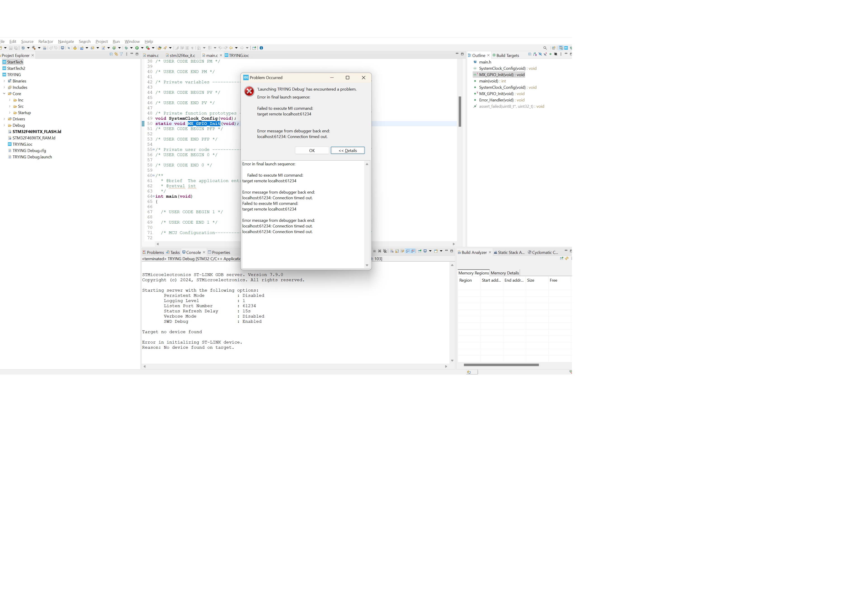Collapse the Core folder tree
Image resolution: width=868 pixels, height=606 pixels.
tap(4, 94)
